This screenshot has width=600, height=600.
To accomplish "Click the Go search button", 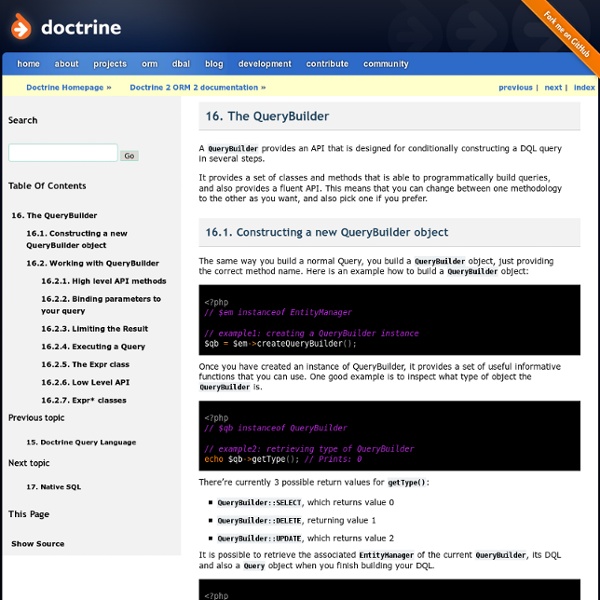I will coord(129,156).
